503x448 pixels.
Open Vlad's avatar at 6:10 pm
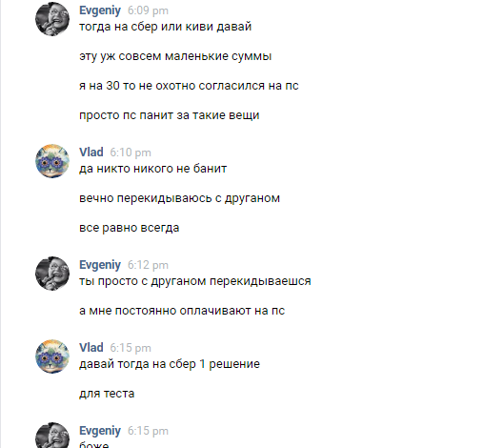(x=52, y=161)
